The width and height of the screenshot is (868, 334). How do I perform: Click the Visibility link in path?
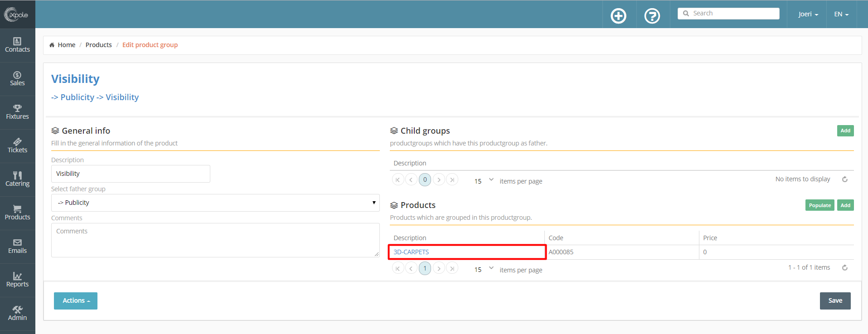122,97
